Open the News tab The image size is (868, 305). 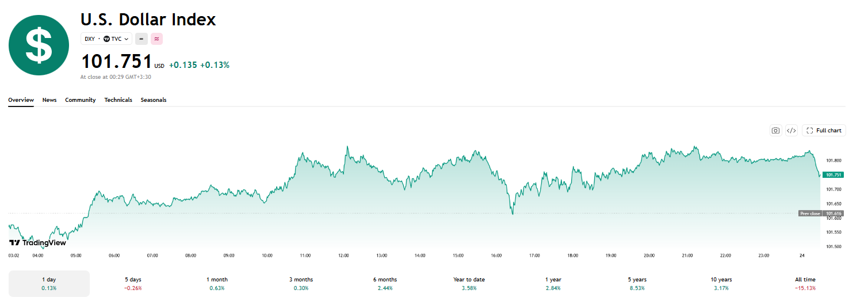pos(49,100)
